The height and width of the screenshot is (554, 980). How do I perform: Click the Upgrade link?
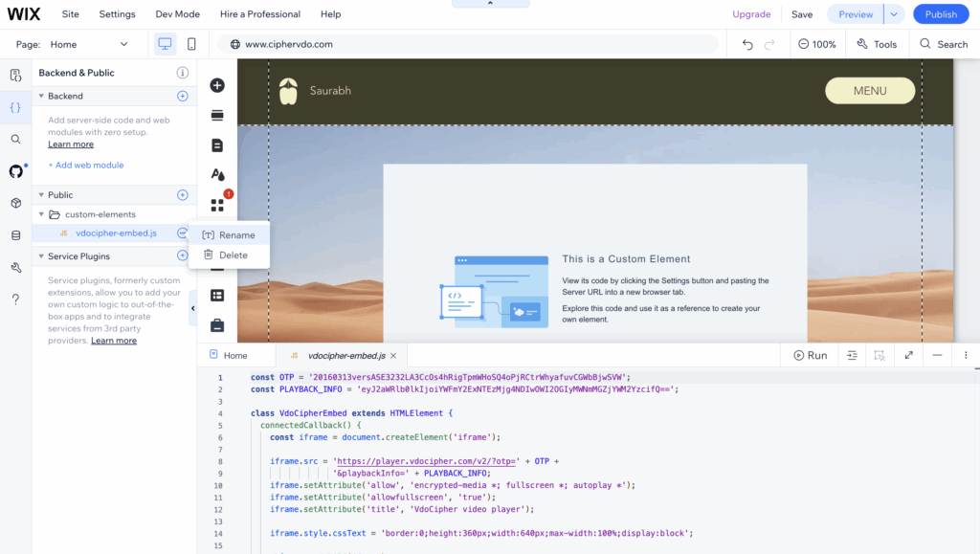click(751, 14)
